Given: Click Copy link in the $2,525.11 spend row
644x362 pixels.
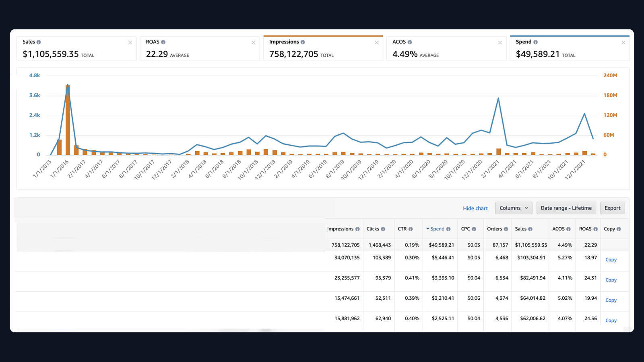Looking at the screenshot, I should (x=611, y=321).
